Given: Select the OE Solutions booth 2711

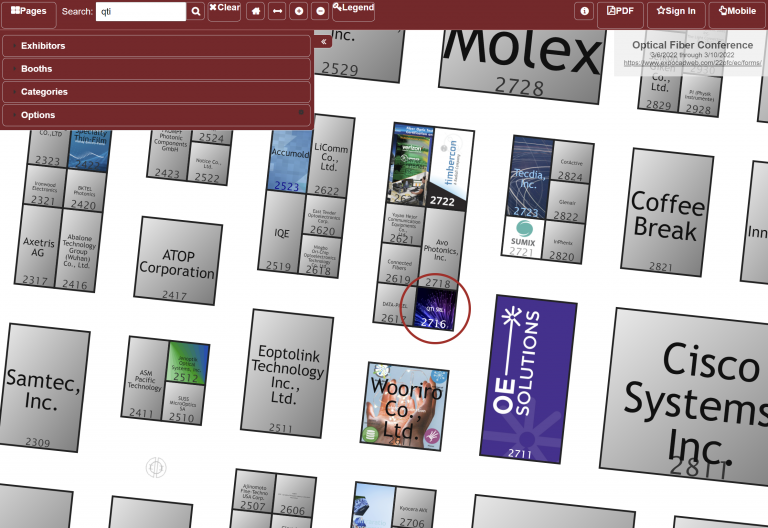Looking at the screenshot, I should tap(528, 379).
